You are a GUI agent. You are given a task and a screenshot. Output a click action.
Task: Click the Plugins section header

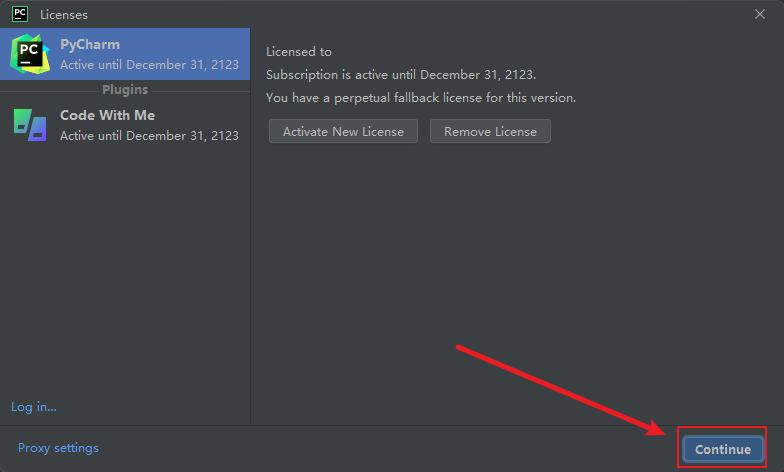(x=125, y=90)
